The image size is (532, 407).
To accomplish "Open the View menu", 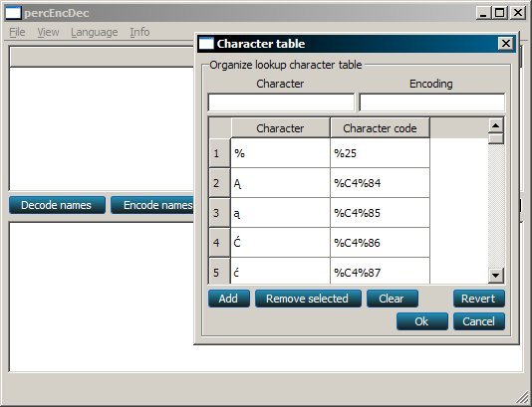I will tap(48, 32).
